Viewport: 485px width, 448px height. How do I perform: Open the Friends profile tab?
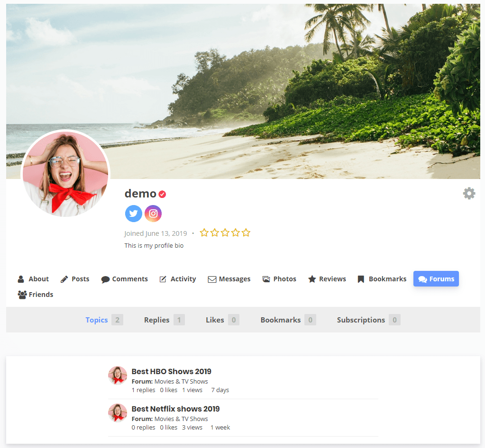pos(36,295)
